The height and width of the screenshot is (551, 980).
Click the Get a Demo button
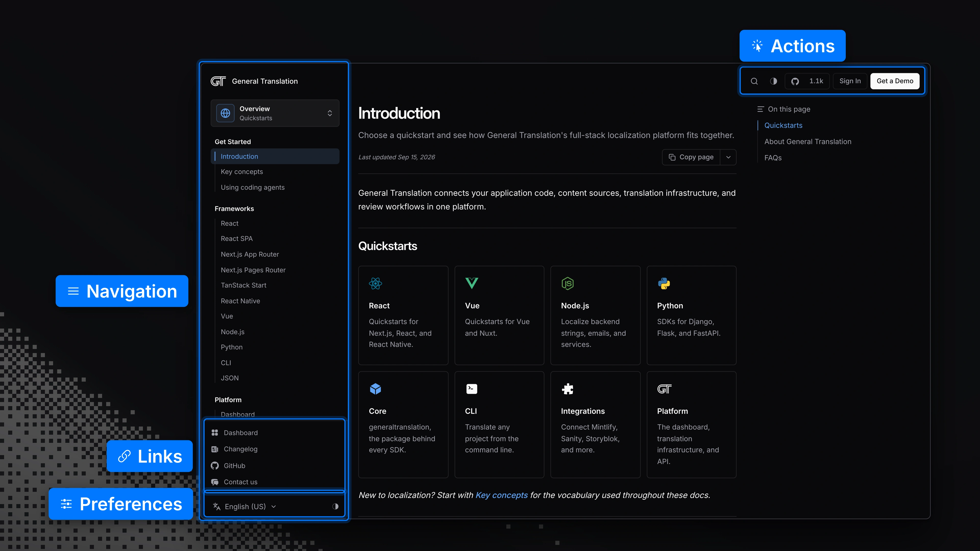[895, 81]
